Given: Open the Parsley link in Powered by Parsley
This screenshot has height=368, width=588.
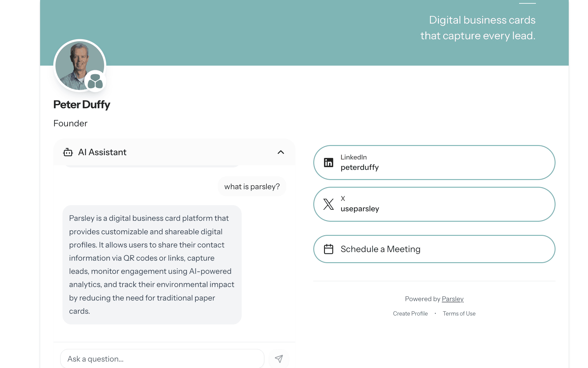Looking at the screenshot, I should [453, 299].
